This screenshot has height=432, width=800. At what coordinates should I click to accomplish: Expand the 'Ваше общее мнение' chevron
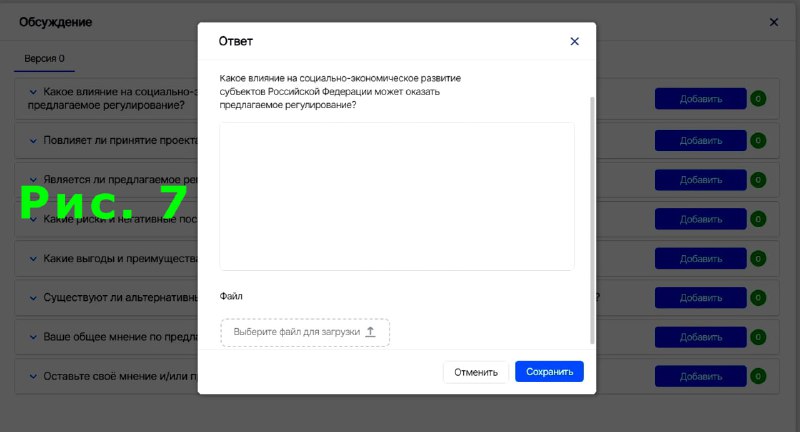click(x=33, y=337)
